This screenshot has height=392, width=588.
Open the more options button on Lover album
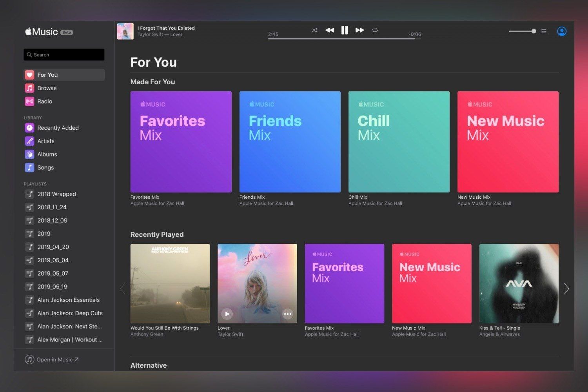[287, 314]
